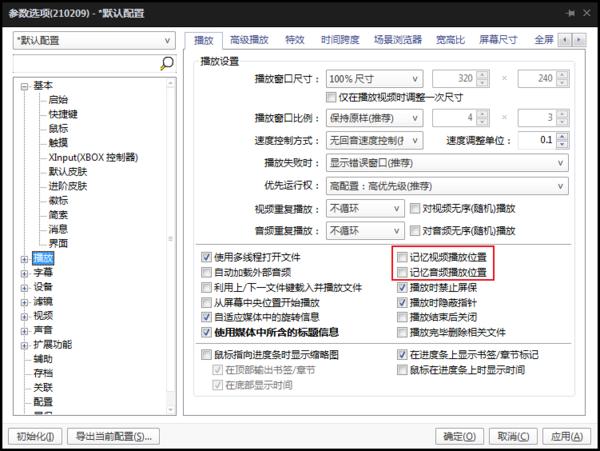Expand the 滤镜 tree node

(x=24, y=300)
